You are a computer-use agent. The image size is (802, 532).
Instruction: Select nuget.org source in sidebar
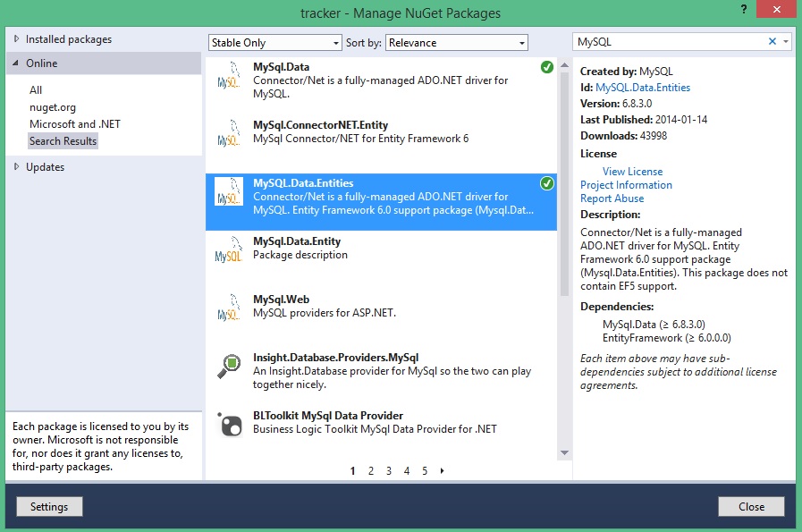53,107
